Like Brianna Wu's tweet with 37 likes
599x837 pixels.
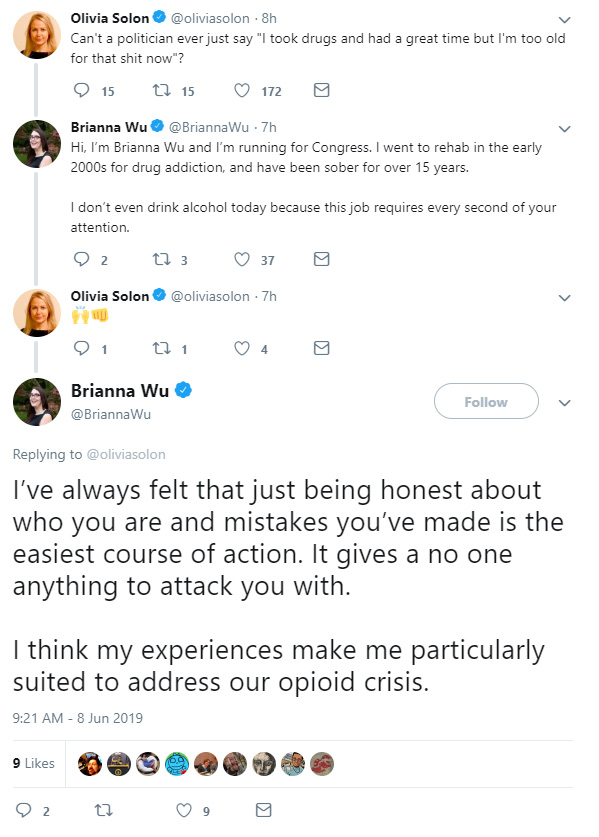(242, 259)
